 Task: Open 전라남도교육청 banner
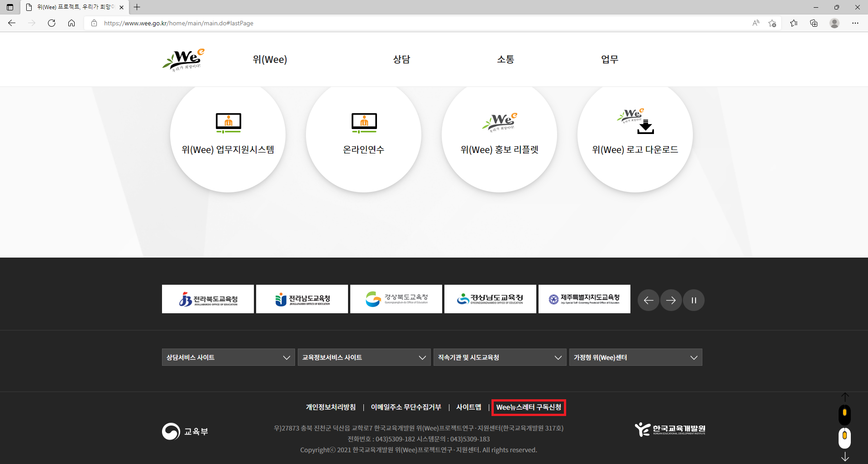(302, 299)
